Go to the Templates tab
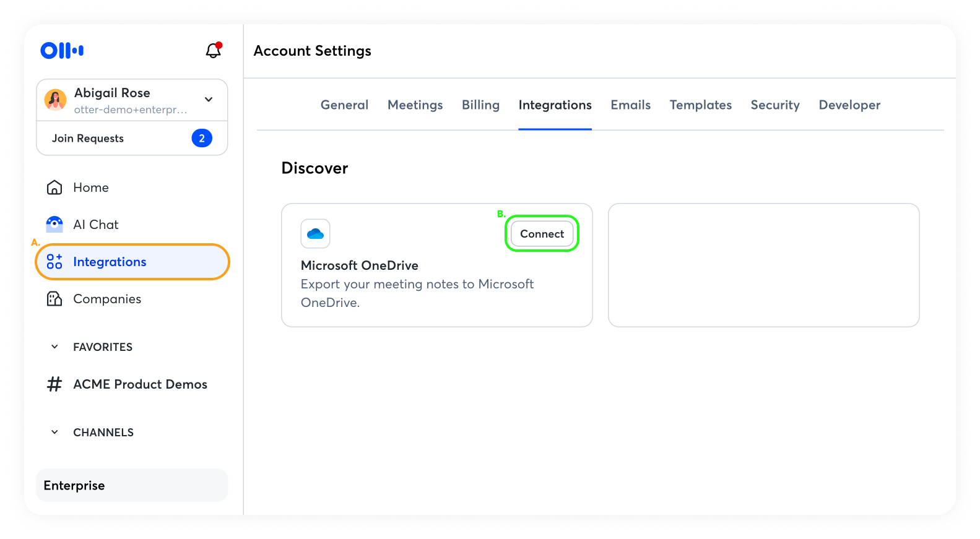Viewport: 980px width, 539px height. pyautogui.click(x=701, y=105)
